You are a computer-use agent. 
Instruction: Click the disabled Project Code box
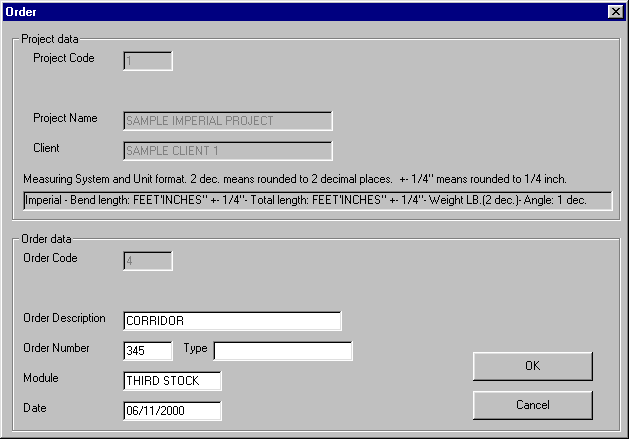coord(147,61)
